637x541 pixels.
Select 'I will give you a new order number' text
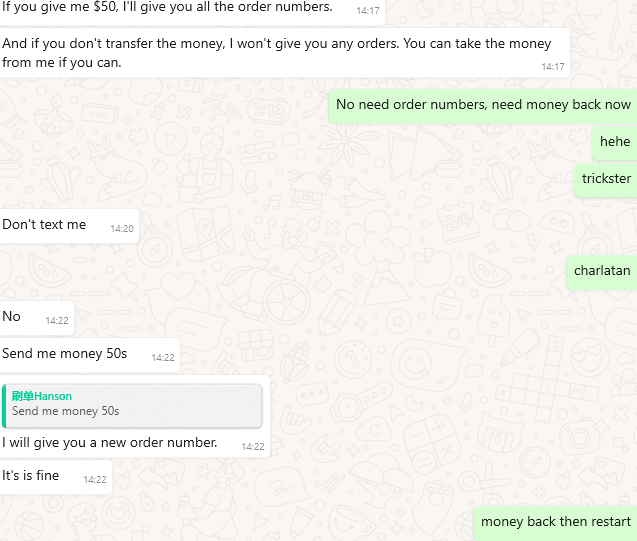point(109,442)
